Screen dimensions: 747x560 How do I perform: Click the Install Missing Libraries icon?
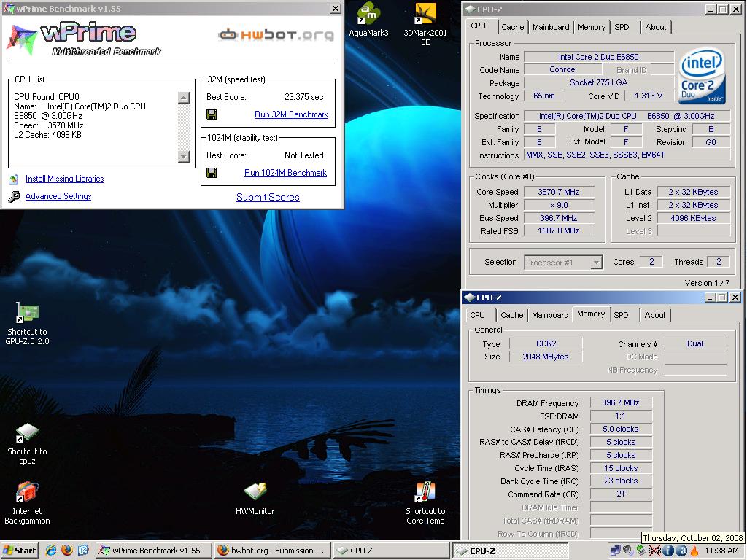tap(14, 179)
